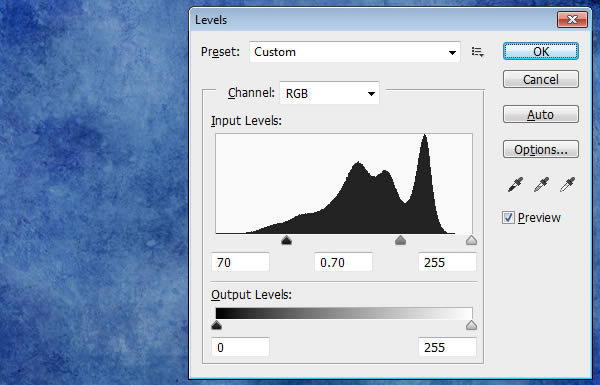Open the Options... dialog

pyautogui.click(x=541, y=149)
